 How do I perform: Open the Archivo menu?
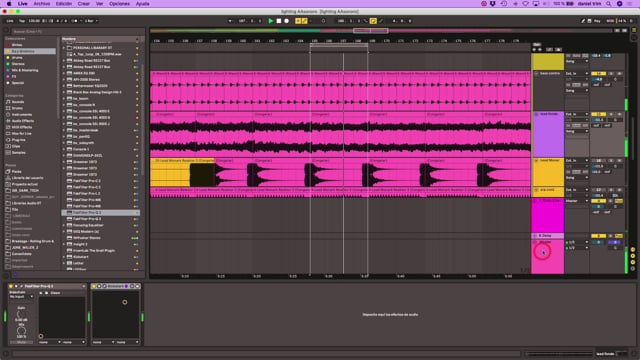click(42, 4)
